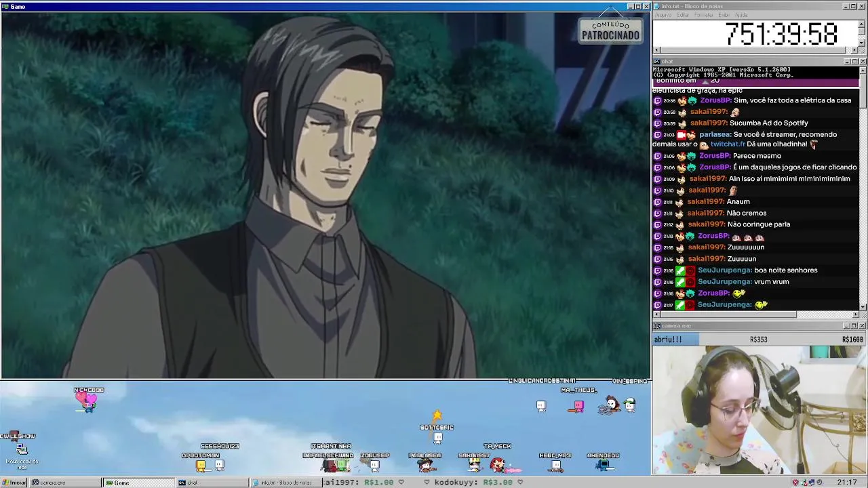Click kodokuyy R$3.00 ticker text
Viewport: 868px width, 488px height.
click(473, 483)
